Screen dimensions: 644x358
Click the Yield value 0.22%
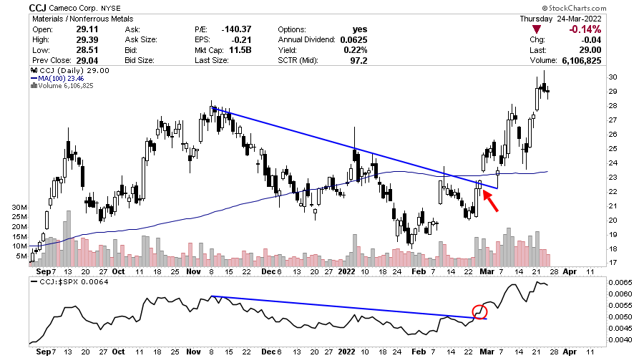[356, 50]
